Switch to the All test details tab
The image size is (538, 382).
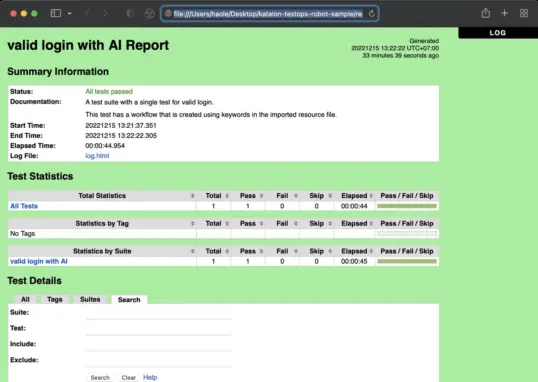25,299
